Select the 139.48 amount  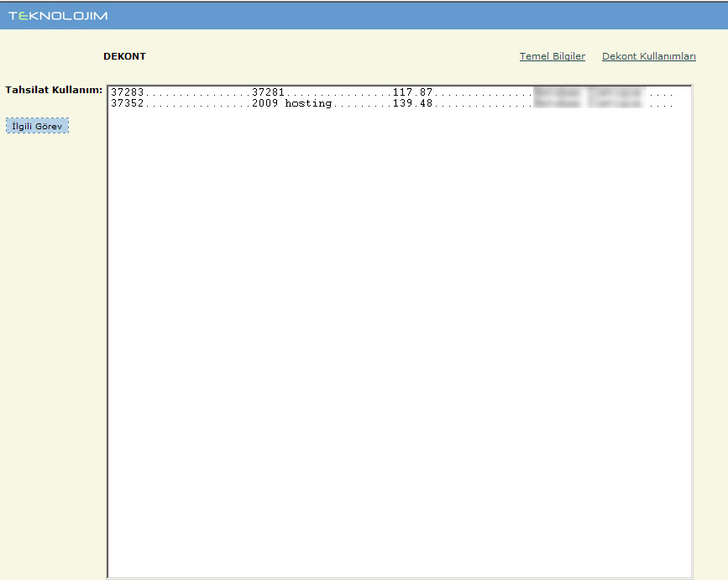[x=412, y=103]
